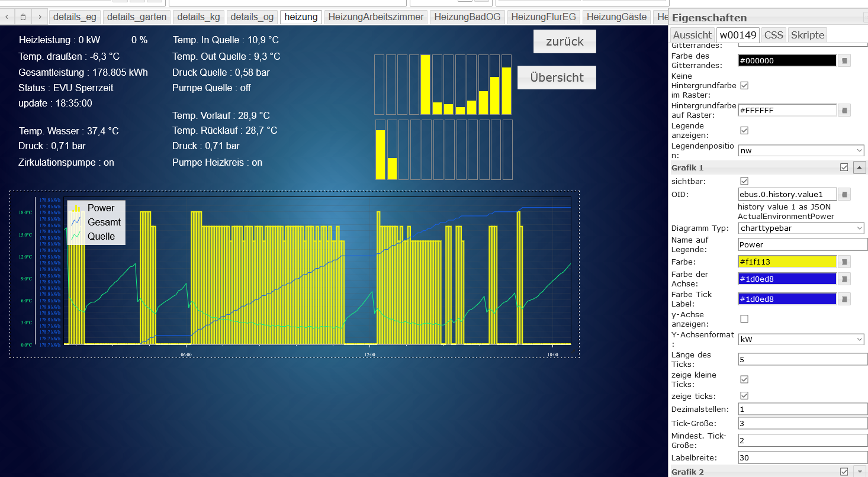Switch to the details_kg view tab
This screenshot has height=477, width=868.
[x=198, y=17]
